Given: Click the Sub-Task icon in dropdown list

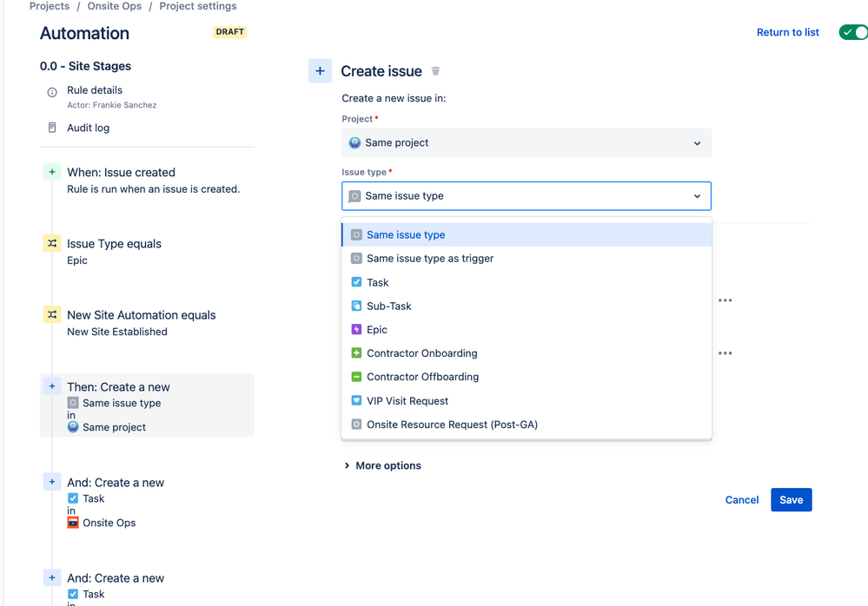Looking at the screenshot, I should click(356, 306).
